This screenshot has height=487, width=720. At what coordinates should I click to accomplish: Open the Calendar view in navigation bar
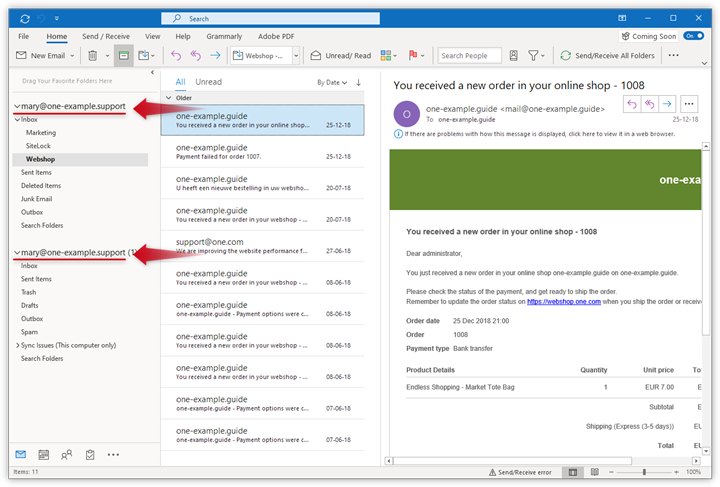42,454
